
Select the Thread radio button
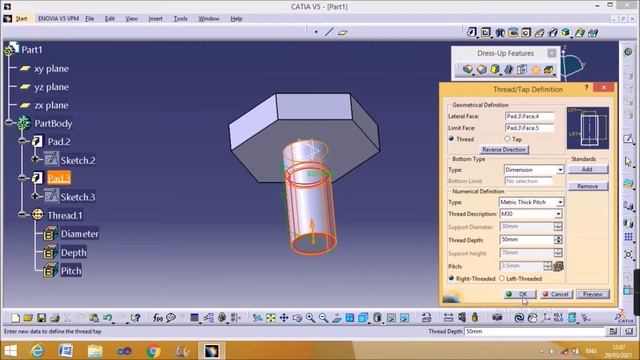point(451,139)
